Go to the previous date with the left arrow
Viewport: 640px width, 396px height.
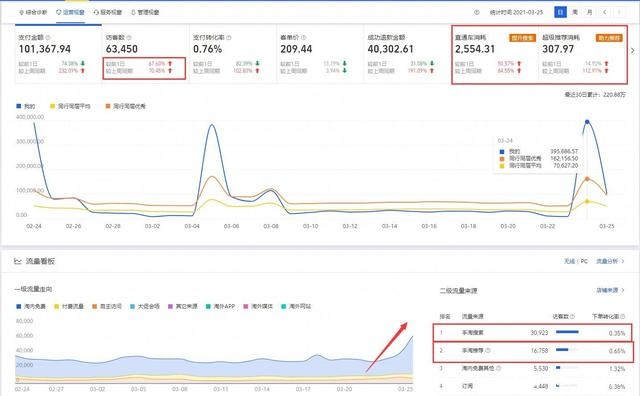(604, 12)
